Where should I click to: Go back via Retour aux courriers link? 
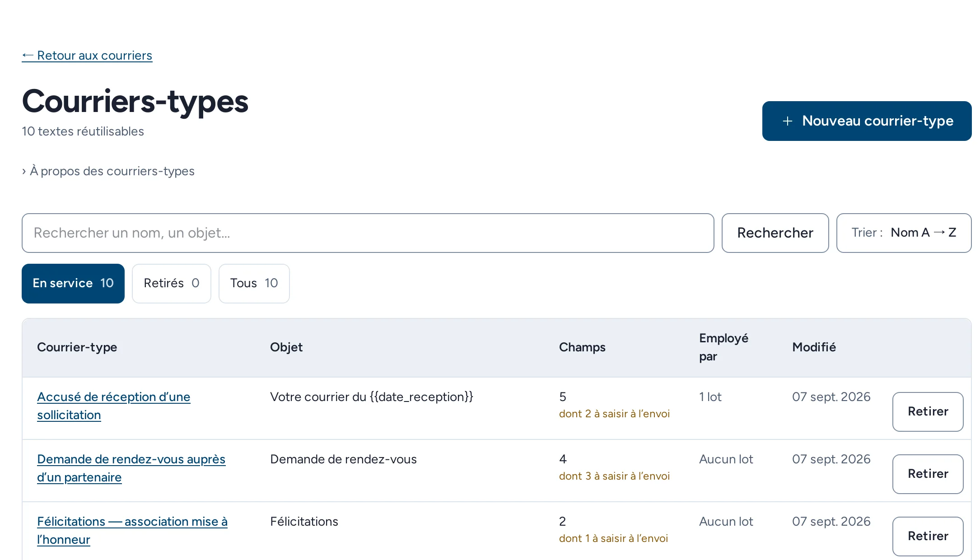tap(87, 56)
